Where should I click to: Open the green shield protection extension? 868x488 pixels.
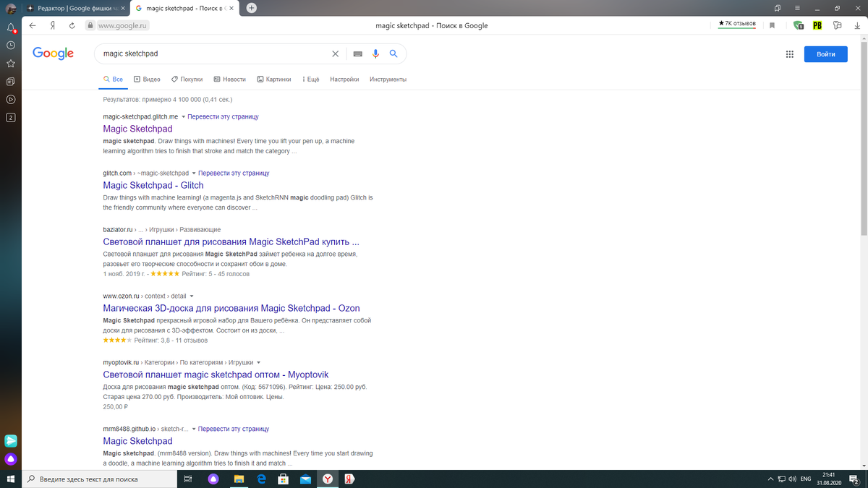coord(799,25)
